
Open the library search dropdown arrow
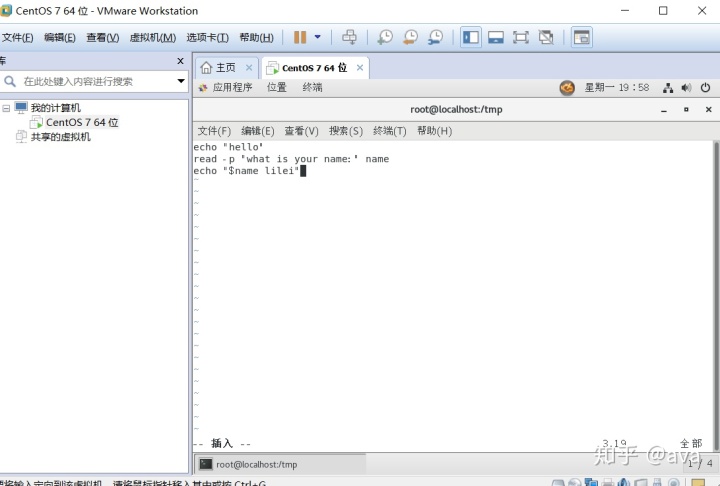tap(181, 81)
